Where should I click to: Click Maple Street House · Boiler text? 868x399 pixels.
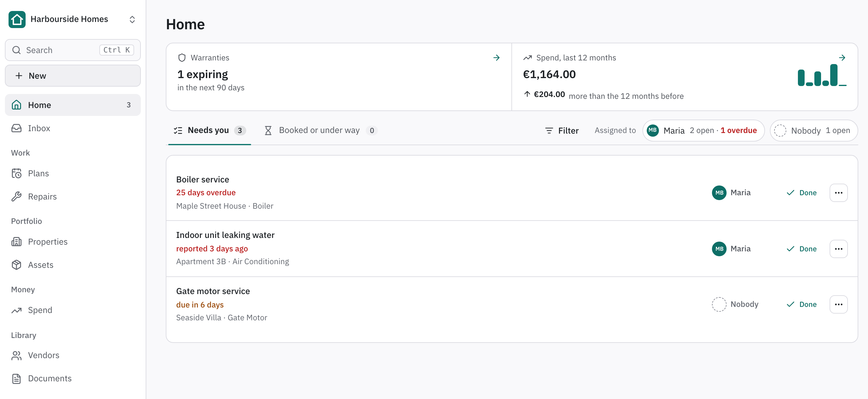point(225,206)
